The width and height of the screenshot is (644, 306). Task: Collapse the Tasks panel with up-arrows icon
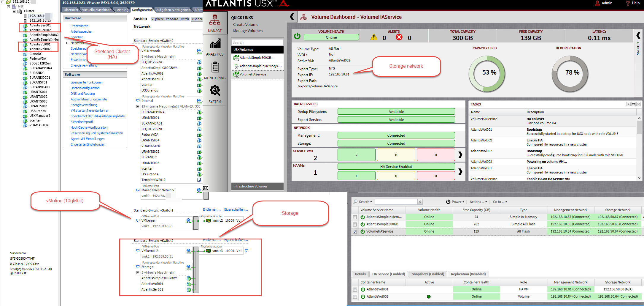pyautogui.click(x=628, y=104)
